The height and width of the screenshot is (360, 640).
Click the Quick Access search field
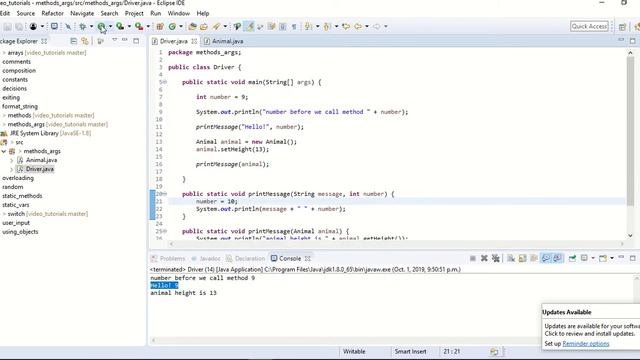[589, 27]
